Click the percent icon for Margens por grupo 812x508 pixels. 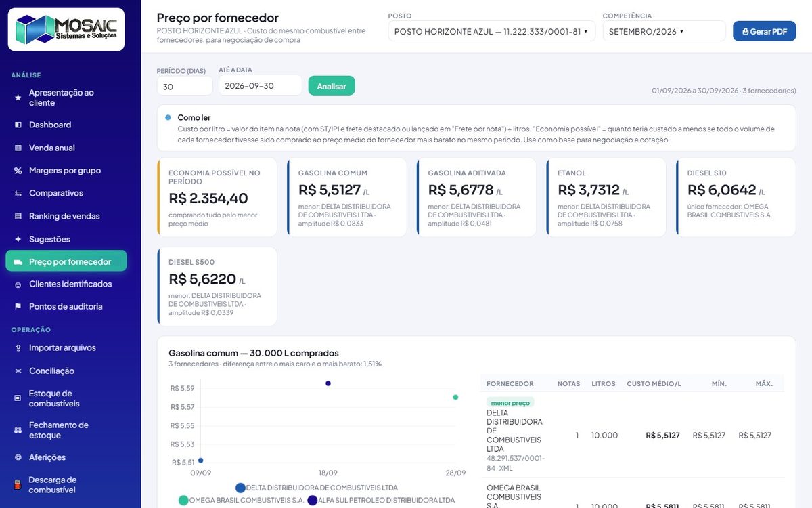coord(18,171)
